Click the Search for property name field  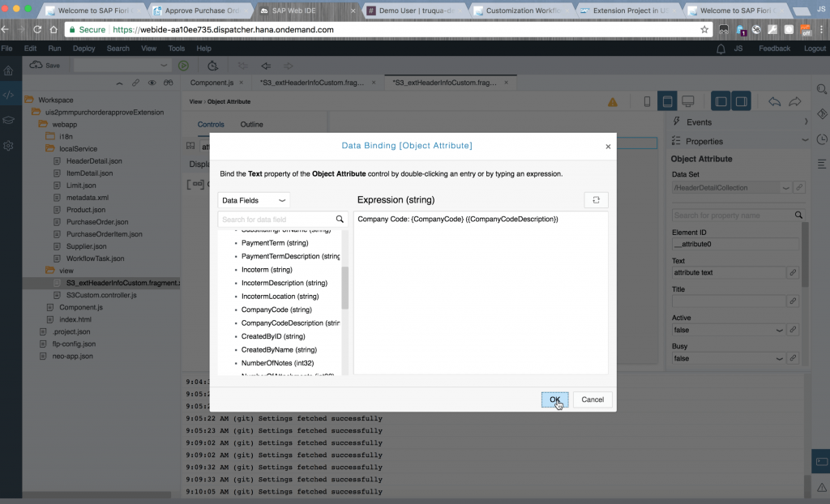click(733, 216)
